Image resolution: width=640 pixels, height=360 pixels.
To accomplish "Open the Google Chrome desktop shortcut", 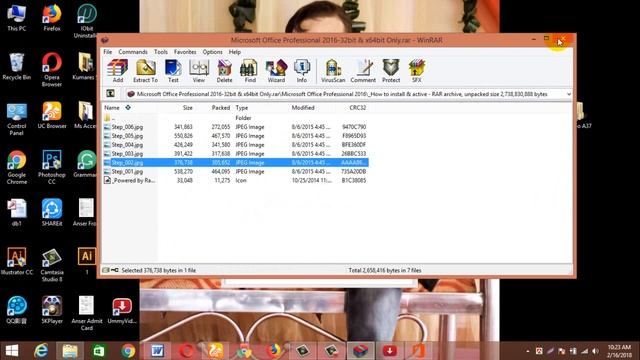I will coord(16,167).
